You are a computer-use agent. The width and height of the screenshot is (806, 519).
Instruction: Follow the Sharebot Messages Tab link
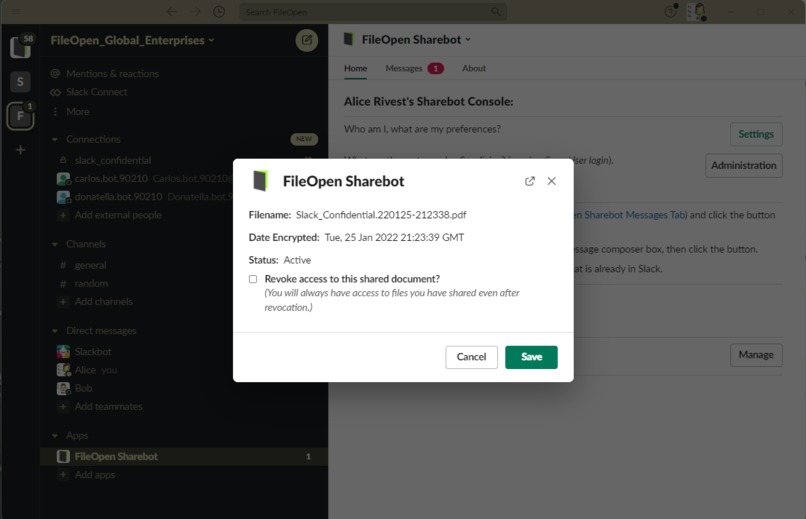(630, 215)
